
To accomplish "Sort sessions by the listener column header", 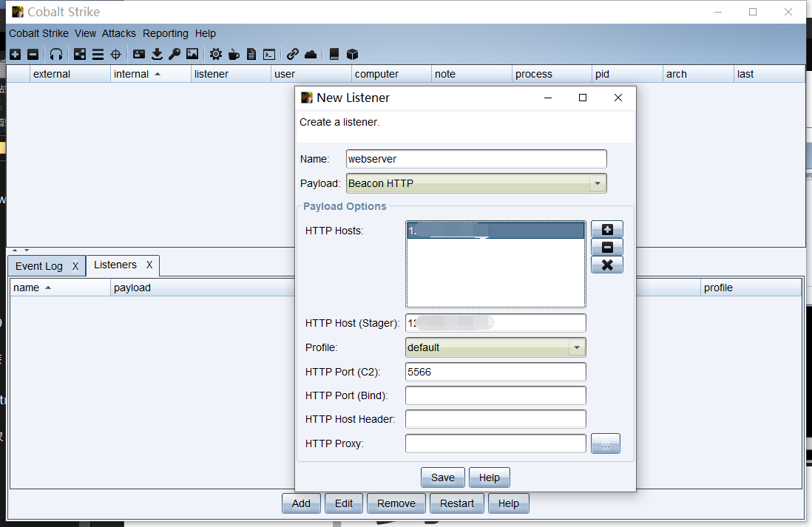I will pos(231,74).
